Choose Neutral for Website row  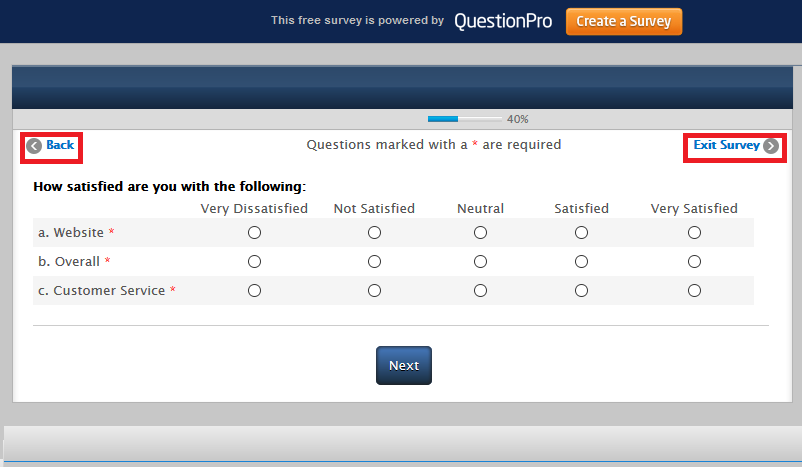point(480,233)
